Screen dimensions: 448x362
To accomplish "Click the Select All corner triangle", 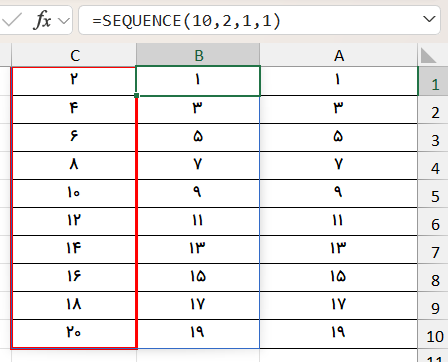I will 428,55.
